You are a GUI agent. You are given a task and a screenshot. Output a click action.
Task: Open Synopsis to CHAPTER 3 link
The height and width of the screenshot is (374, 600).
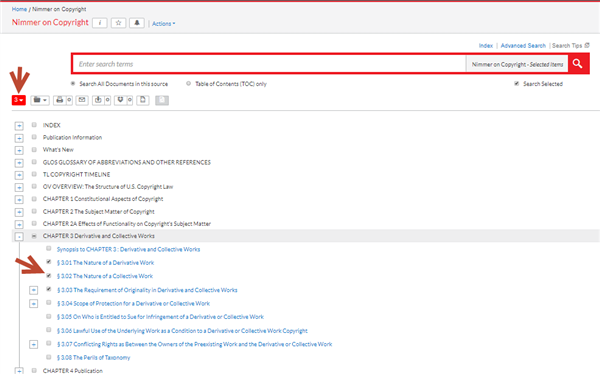[128, 249]
